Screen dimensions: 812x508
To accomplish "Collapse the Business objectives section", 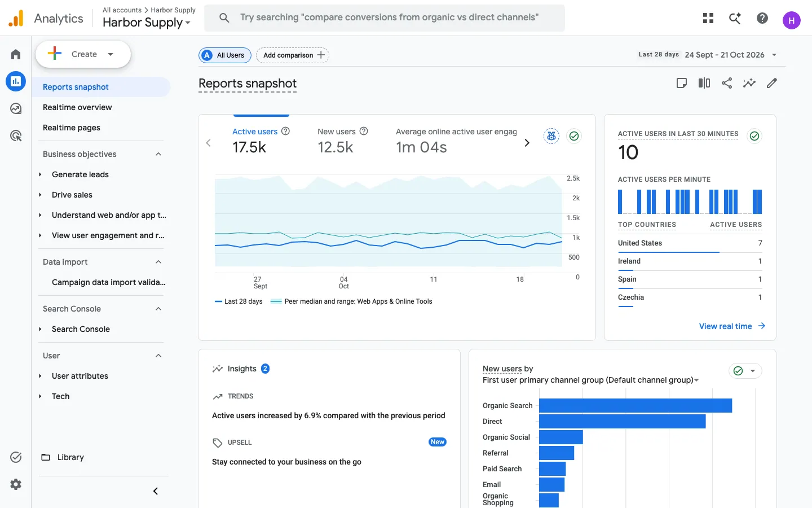I will pyautogui.click(x=158, y=154).
